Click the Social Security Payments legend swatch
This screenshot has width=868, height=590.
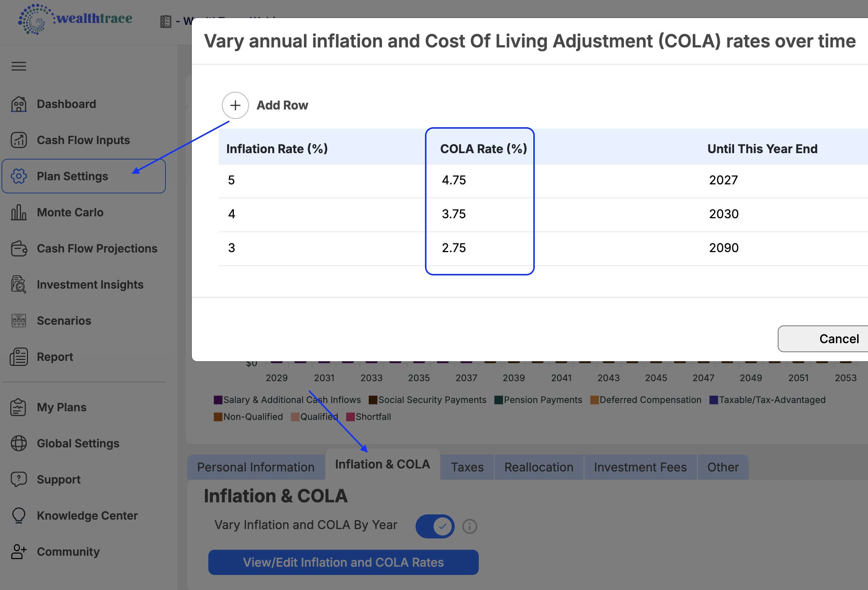pos(373,400)
